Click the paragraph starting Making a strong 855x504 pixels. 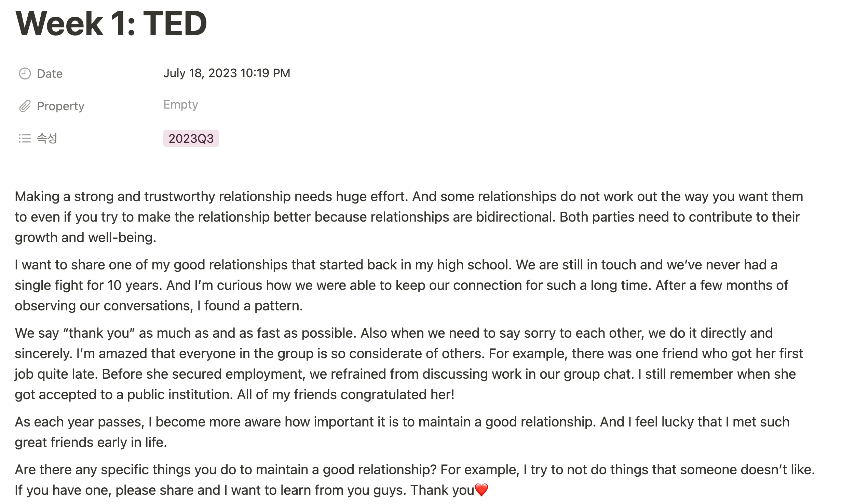tap(409, 217)
